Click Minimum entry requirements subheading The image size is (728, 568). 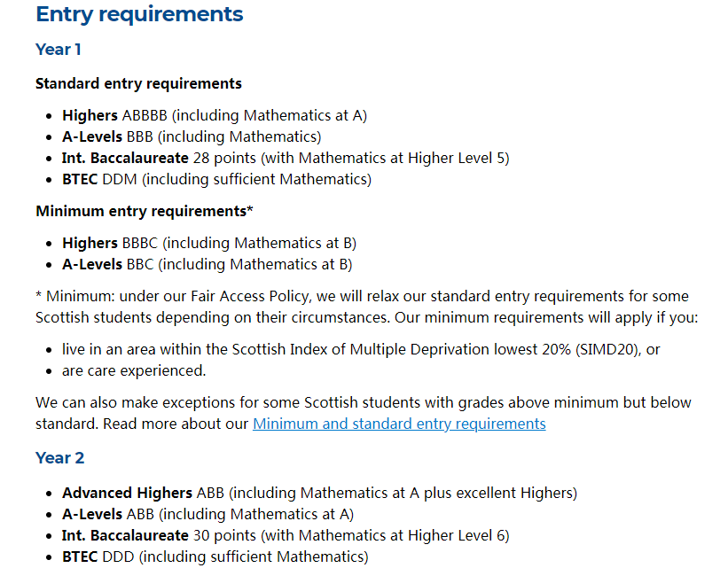coord(145,211)
